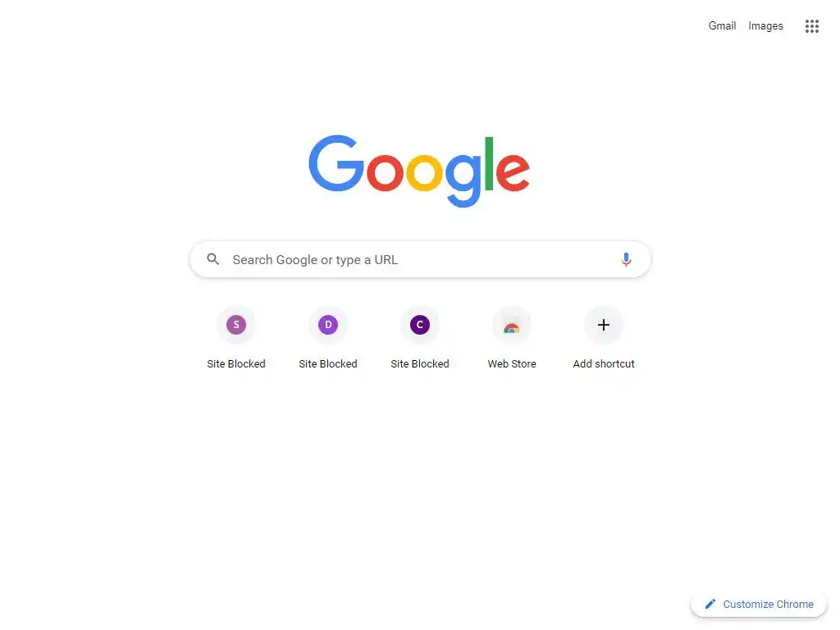This screenshot has width=840, height=630.
Task: Click the letter G in the Google logo
Action: point(336,163)
